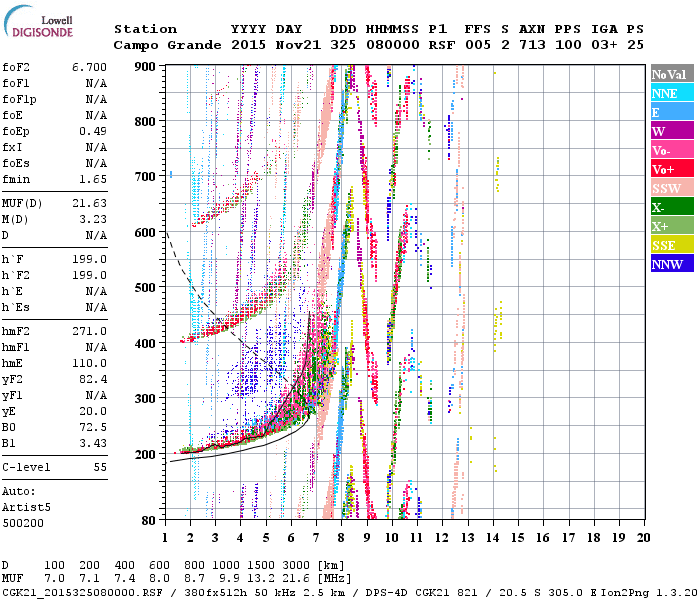The height and width of the screenshot is (600, 700).
Task: Click the 500 km height axis label
Action: pos(145,288)
